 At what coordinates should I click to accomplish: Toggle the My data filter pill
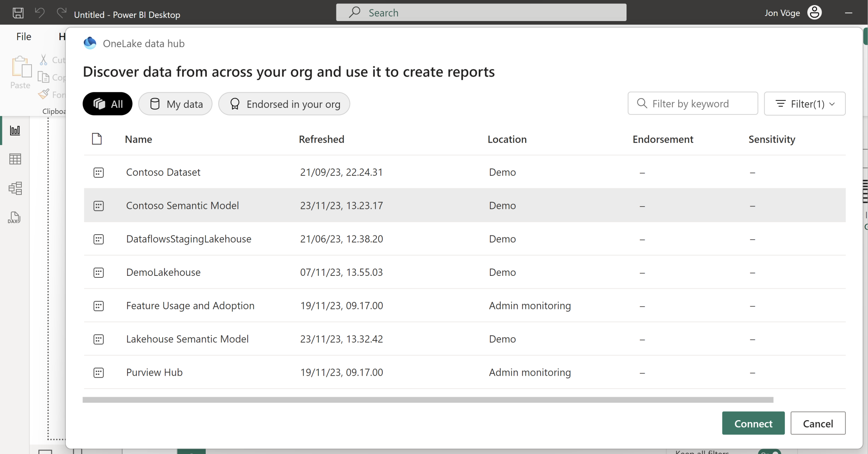[175, 104]
